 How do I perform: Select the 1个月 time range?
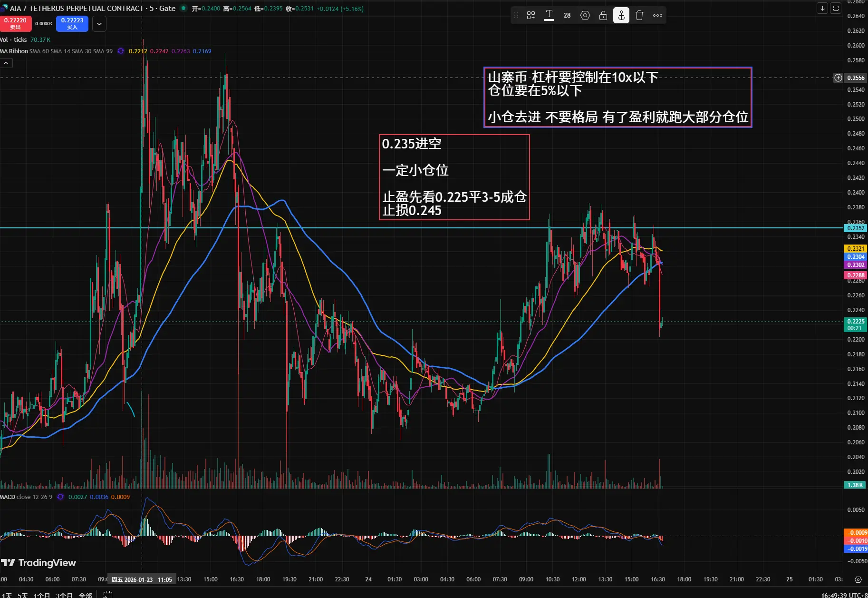coord(42,595)
